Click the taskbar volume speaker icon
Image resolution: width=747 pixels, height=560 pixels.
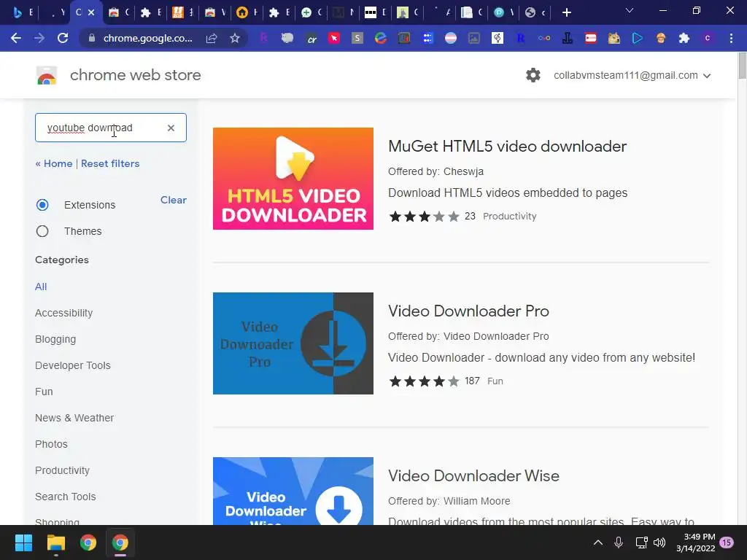659,542
